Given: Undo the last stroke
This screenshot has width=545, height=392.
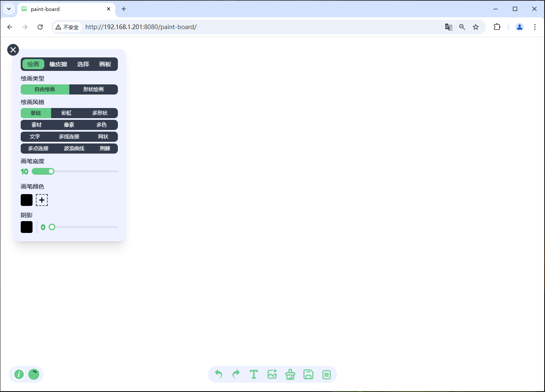Looking at the screenshot, I should coord(218,374).
